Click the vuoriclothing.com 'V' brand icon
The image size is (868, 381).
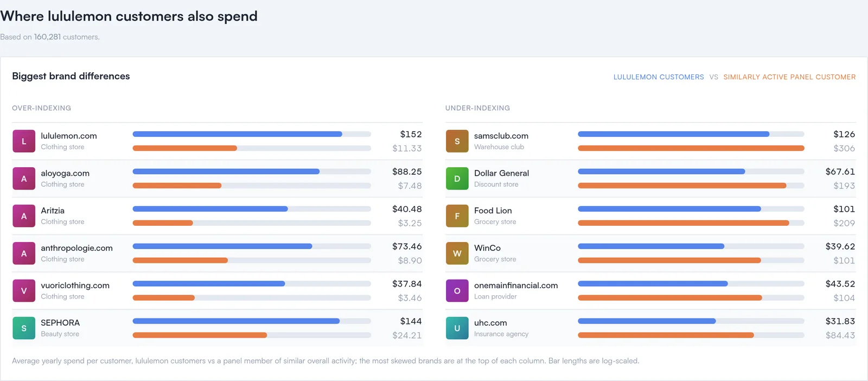(24, 291)
